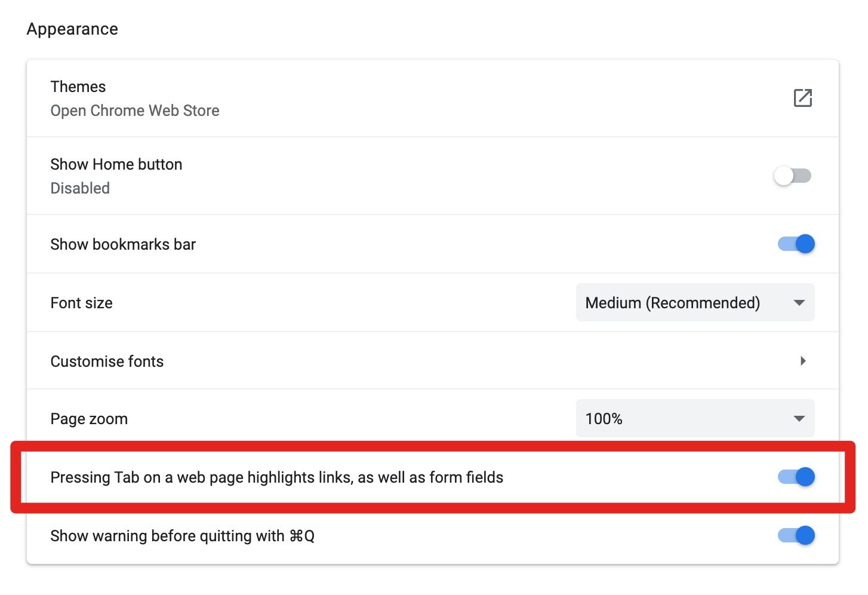The image size is (868, 595).
Task: Click the Show warning before quitting label
Action: [182, 536]
